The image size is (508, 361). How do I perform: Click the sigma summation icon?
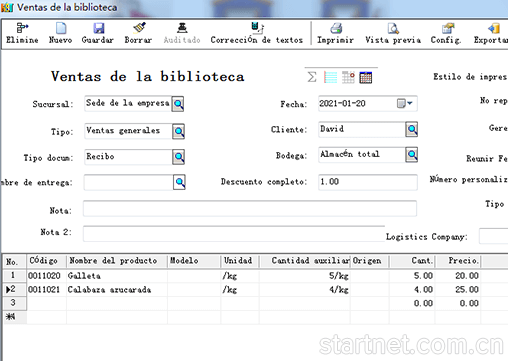(x=312, y=77)
